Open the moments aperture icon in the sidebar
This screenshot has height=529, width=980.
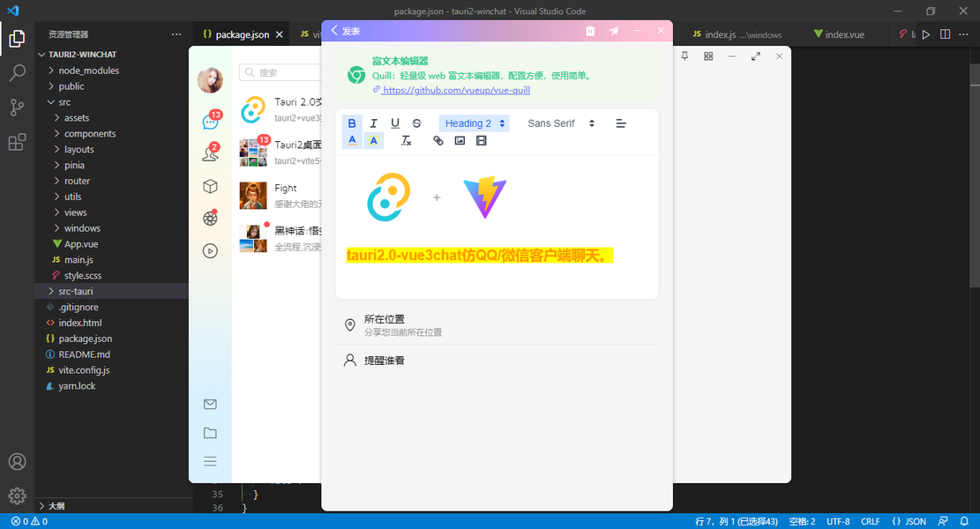[x=210, y=218]
